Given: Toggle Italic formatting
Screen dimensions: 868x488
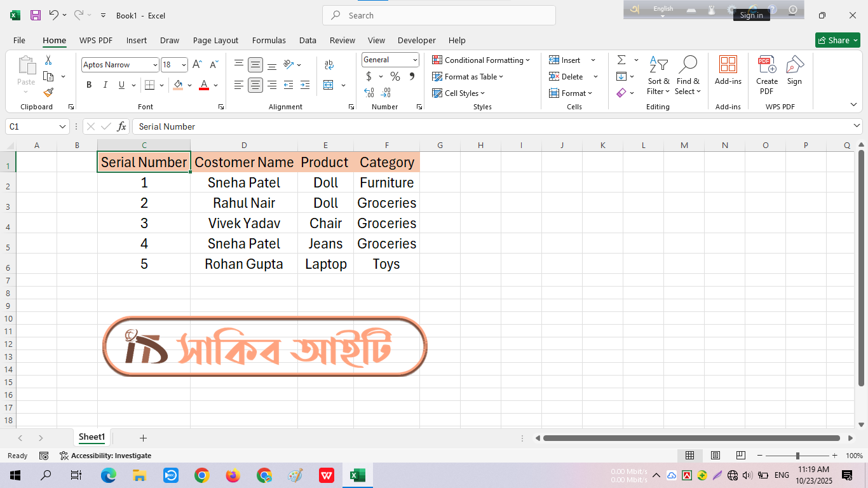Looking at the screenshot, I should (105, 85).
